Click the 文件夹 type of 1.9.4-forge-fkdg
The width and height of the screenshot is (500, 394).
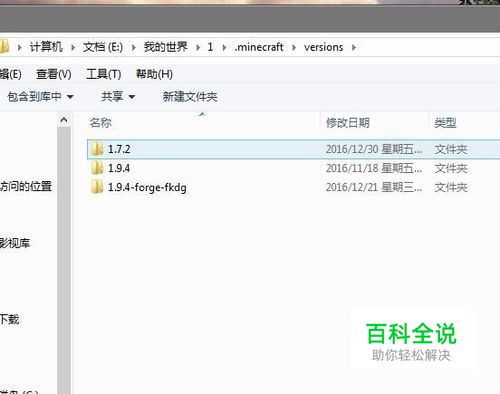point(451,187)
